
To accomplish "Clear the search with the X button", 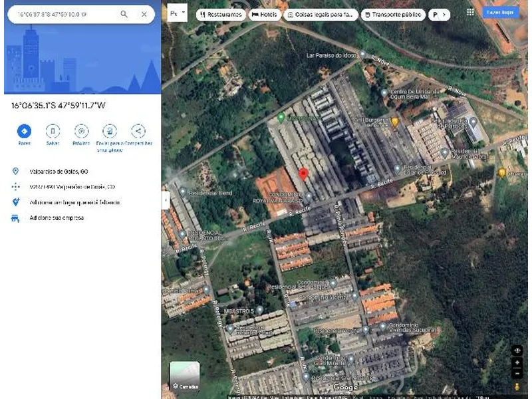I will point(144,13).
